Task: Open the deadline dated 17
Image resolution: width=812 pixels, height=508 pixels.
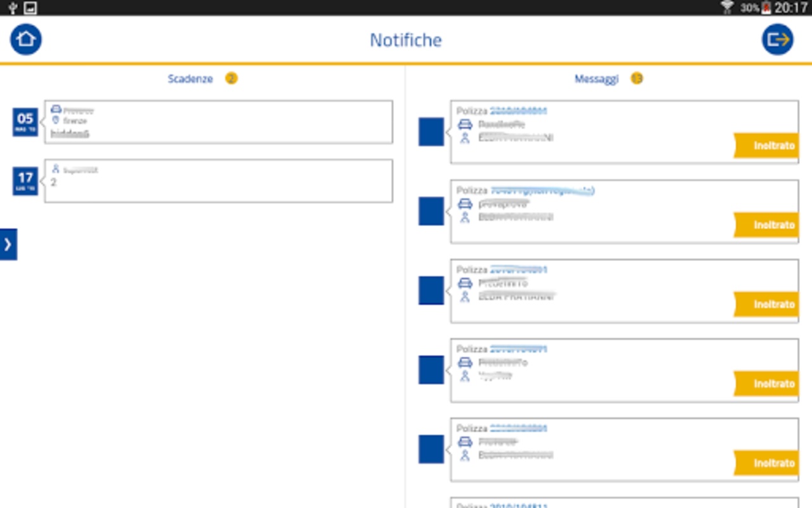Action: click(x=25, y=181)
